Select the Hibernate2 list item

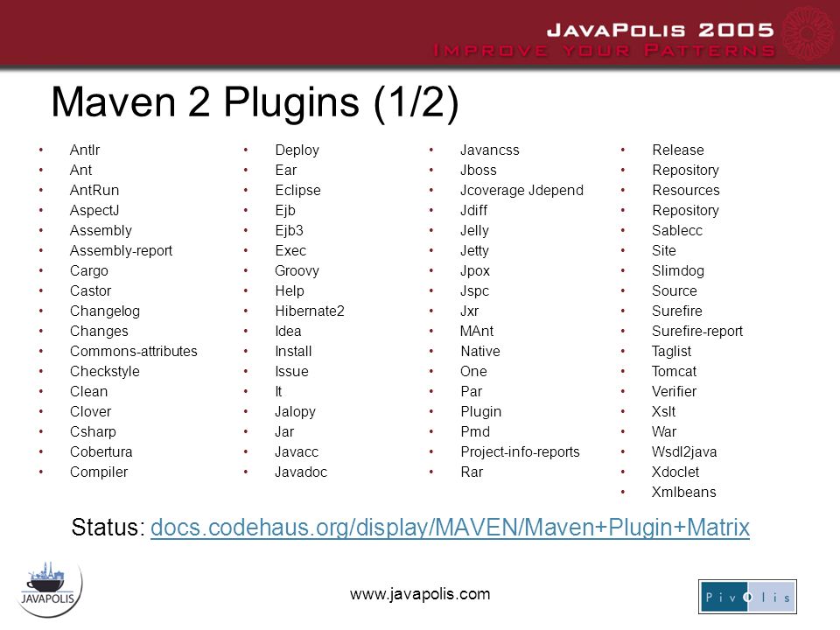pyautogui.click(x=310, y=311)
